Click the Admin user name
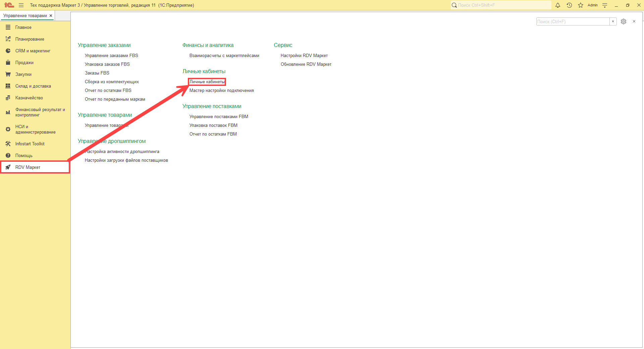The image size is (644, 349). point(593,5)
